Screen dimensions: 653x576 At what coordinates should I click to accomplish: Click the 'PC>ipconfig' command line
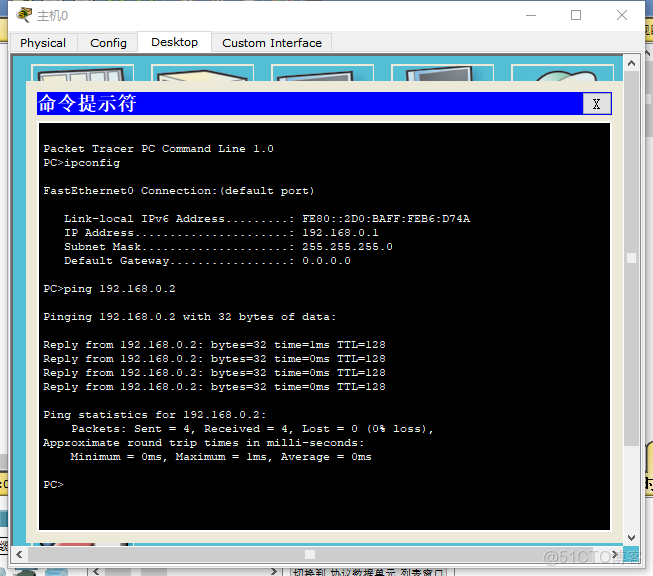[x=82, y=163]
